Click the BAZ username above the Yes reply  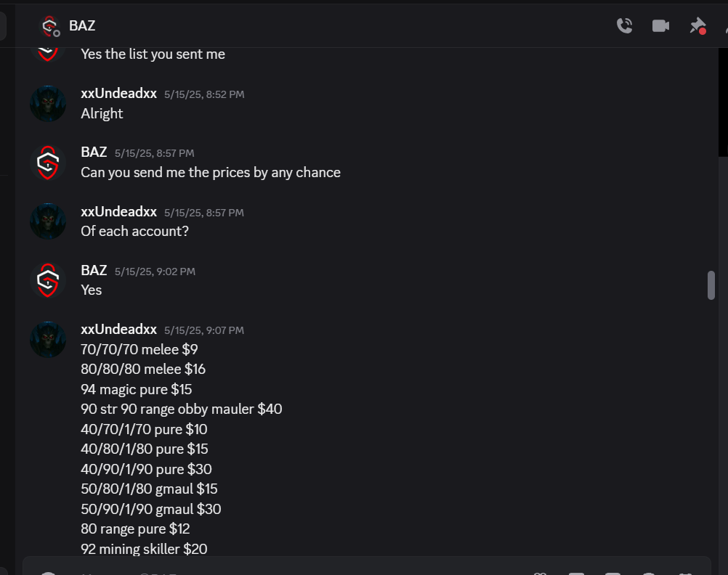tap(94, 270)
